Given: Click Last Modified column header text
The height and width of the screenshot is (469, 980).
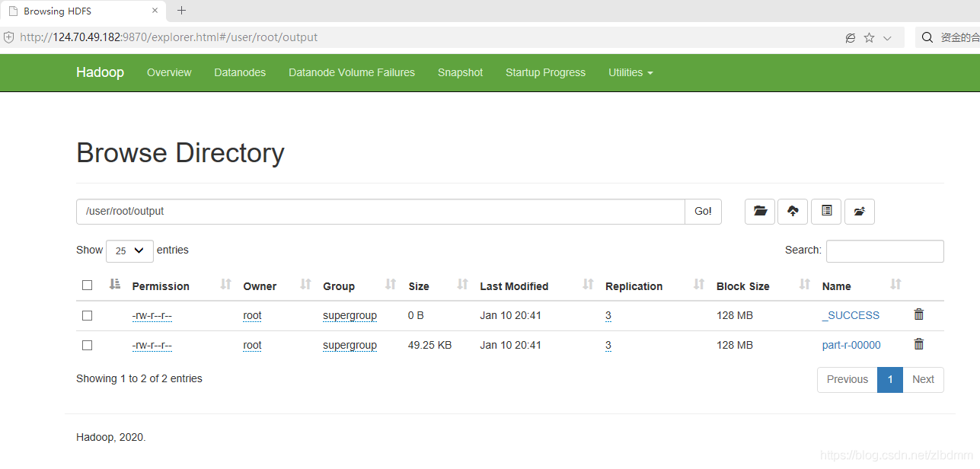Looking at the screenshot, I should 514,286.
